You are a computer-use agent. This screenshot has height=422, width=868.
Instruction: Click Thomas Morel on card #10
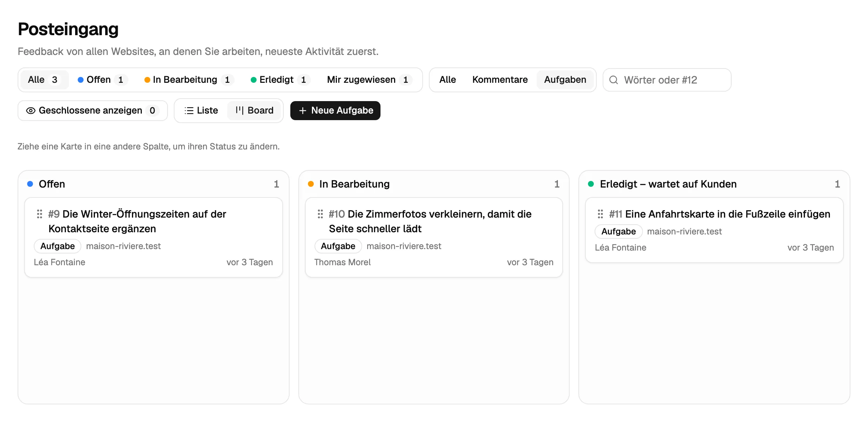[342, 262]
